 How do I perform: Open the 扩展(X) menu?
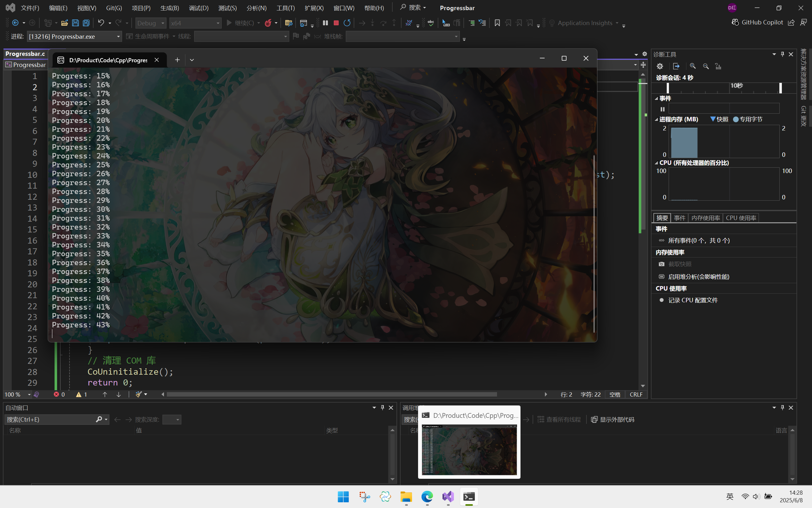pyautogui.click(x=314, y=8)
